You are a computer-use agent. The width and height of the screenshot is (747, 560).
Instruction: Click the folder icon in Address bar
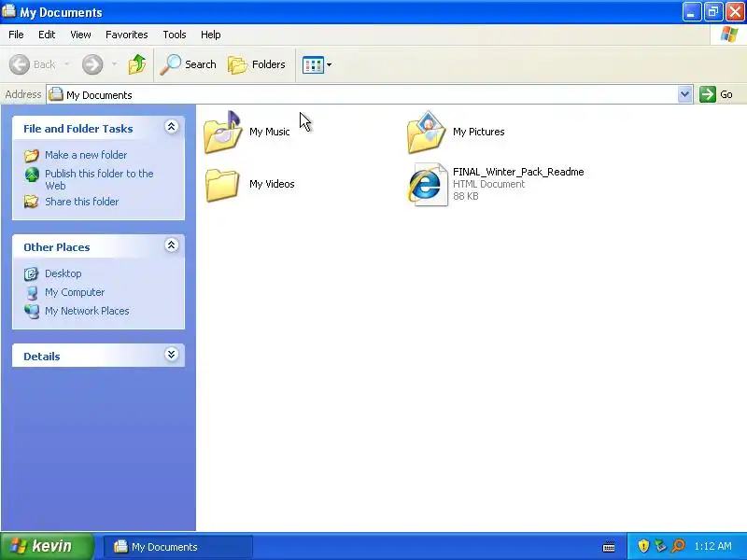point(56,94)
